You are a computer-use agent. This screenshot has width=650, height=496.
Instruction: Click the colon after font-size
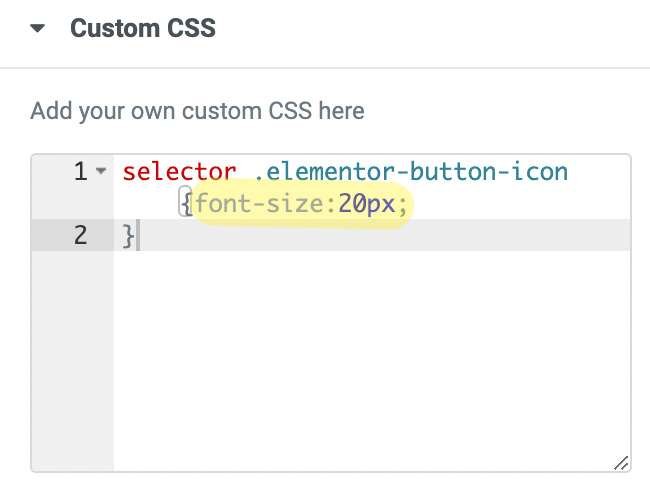(331, 205)
